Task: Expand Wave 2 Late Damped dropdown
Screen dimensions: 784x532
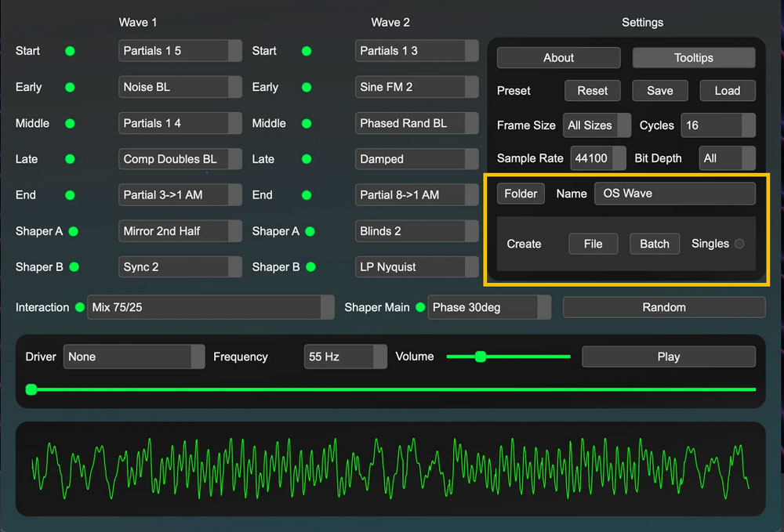Action: point(416,159)
